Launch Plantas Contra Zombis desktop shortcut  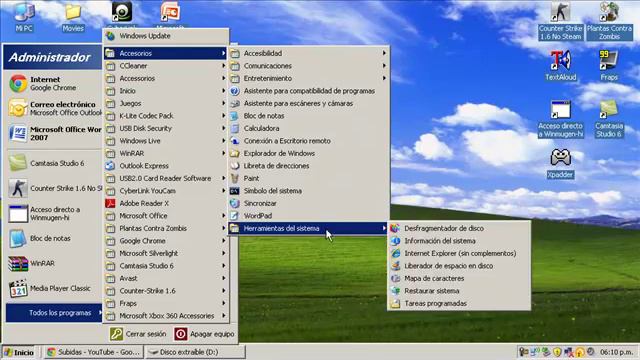tap(609, 20)
